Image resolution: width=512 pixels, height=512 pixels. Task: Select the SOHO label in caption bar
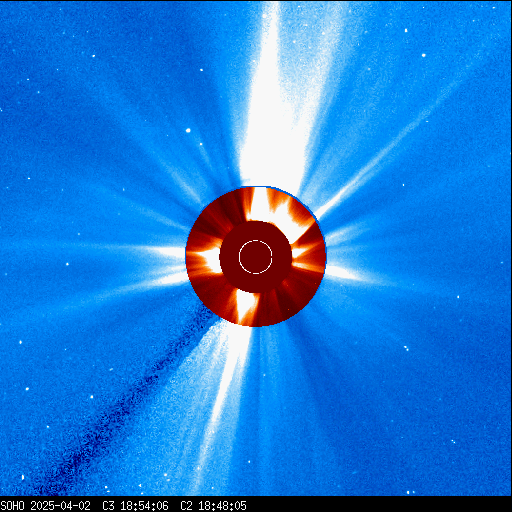click(12, 506)
